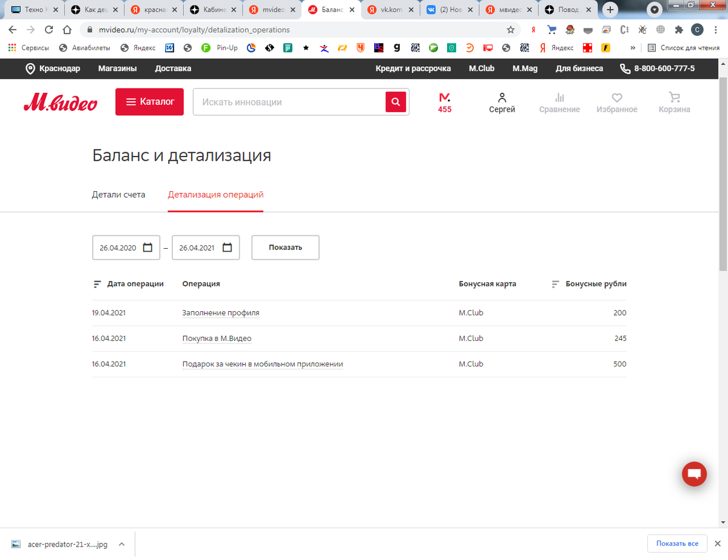Open M.Mag in top bar

(x=525, y=69)
